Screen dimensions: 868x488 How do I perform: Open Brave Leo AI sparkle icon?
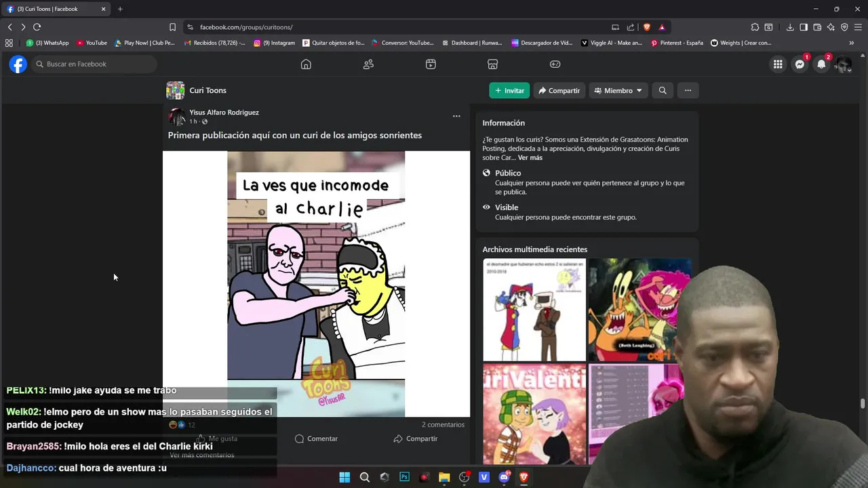pos(831,27)
